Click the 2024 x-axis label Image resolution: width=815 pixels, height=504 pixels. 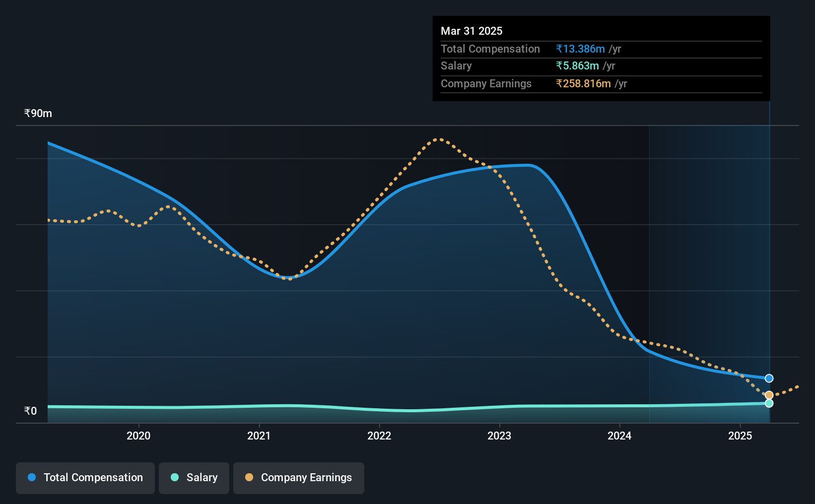(619, 436)
